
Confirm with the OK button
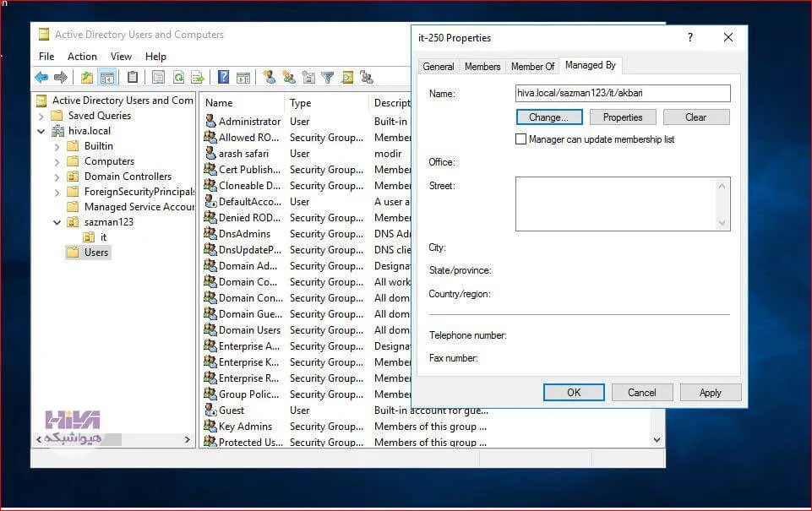click(574, 393)
